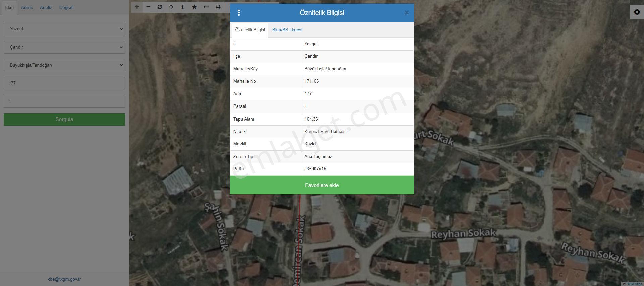Image resolution: width=644 pixels, height=286 pixels.
Task: Zoom in with the plus icon
Action: click(x=137, y=7)
